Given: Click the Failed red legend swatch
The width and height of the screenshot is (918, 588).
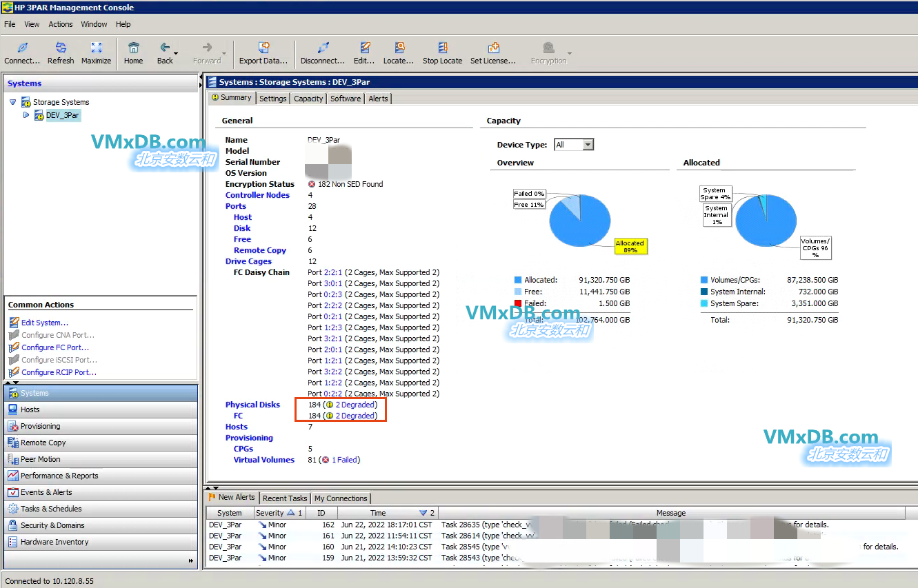Looking at the screenshot, I should (517, 303).
